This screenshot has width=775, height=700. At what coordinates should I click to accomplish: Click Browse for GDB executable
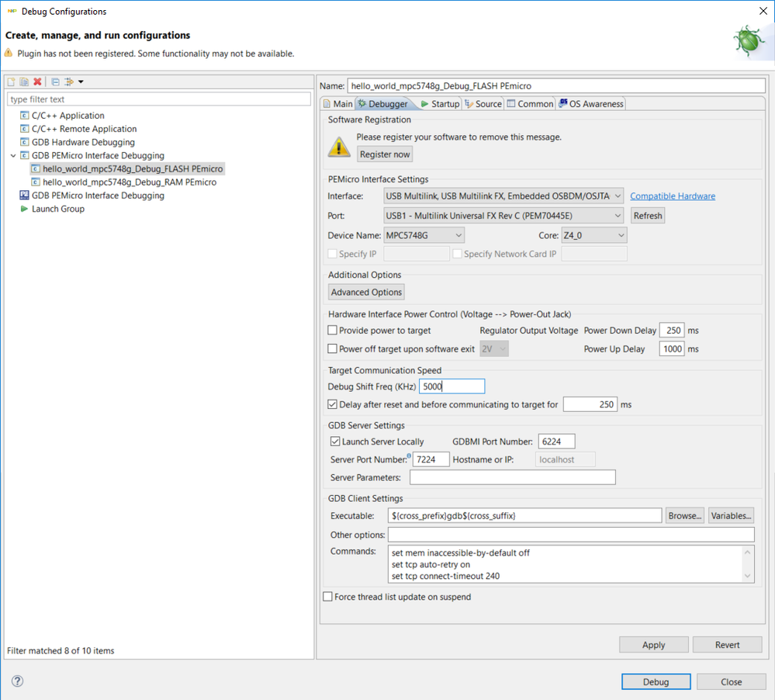(684, 515)
